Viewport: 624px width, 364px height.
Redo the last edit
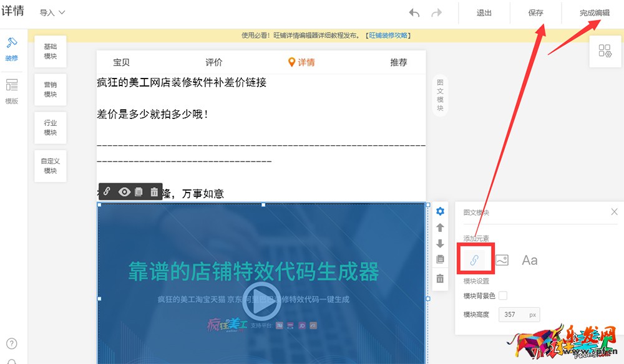pyautogui.click(x=437, y=12)
